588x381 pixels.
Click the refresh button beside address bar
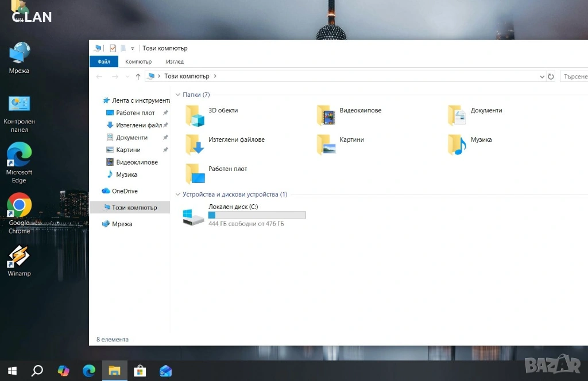point(551,76)
